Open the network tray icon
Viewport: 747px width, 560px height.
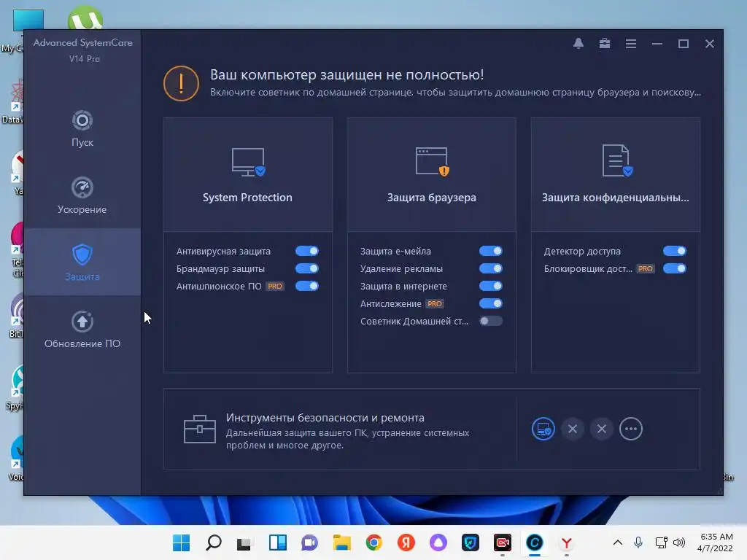pyautogui.click(x=661, y=542)
